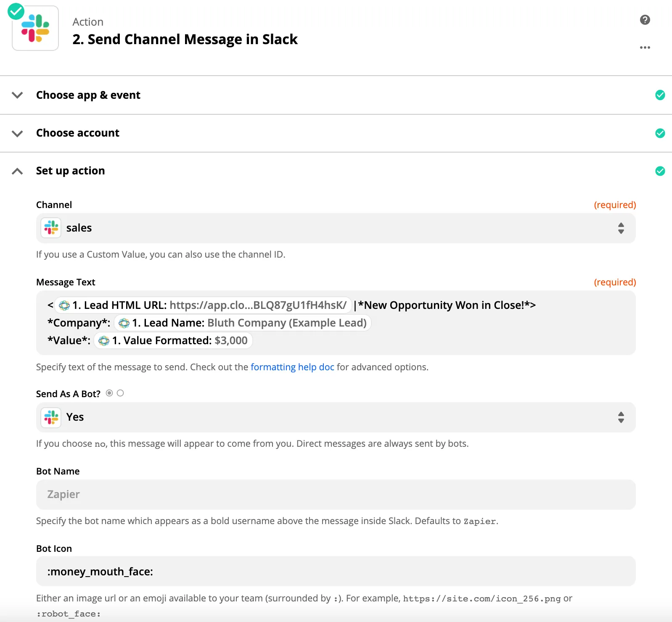Select the first Send As A Bot radio
Screen dimensions: 672x622
click(109, 393)
